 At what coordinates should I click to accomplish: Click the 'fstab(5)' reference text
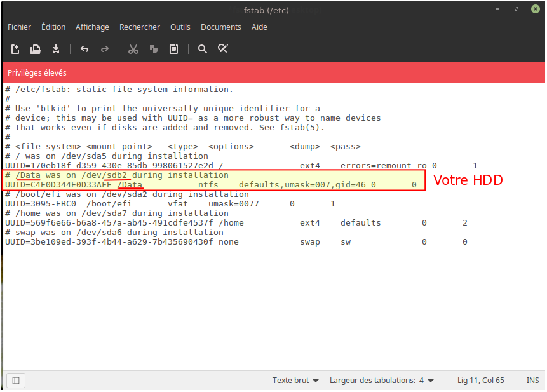point(300,128)
